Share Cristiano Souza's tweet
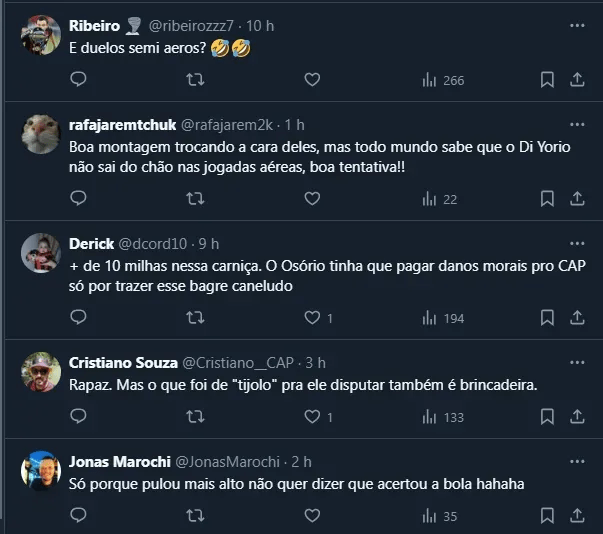 (x=576, y=417)
